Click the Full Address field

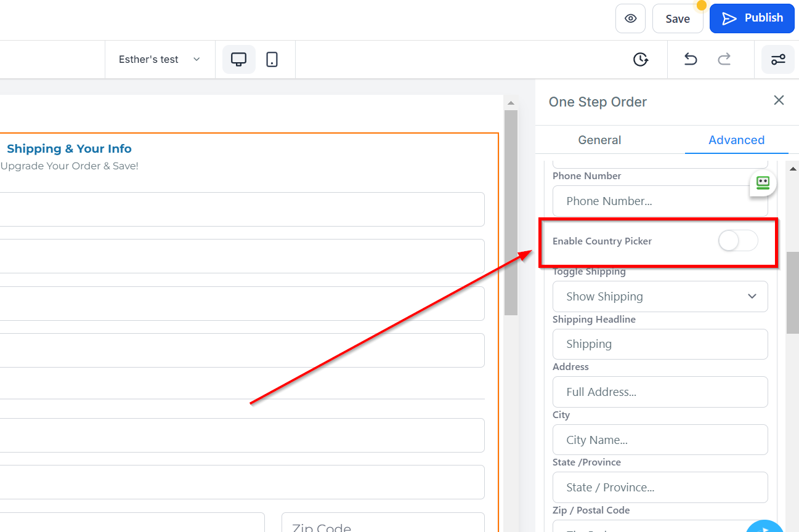(660, 392)
